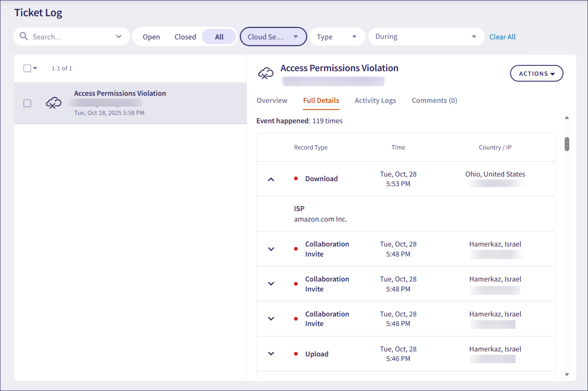Switch to the Overview tab
Image resolution: width=588 pixels, height=391 pixels.
272,101
